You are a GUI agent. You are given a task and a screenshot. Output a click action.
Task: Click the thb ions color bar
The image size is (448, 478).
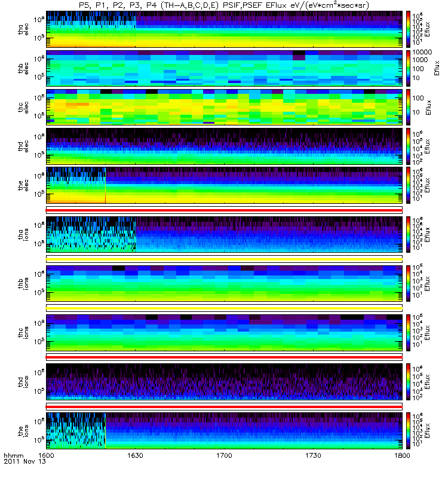(408, 283)
